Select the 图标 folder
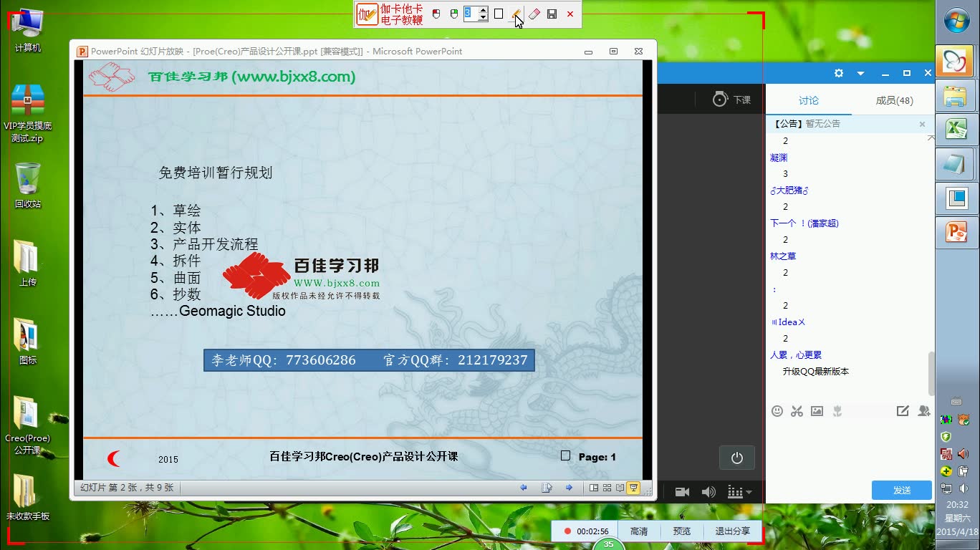The image size is (980, 550). [x=28, y=341]
